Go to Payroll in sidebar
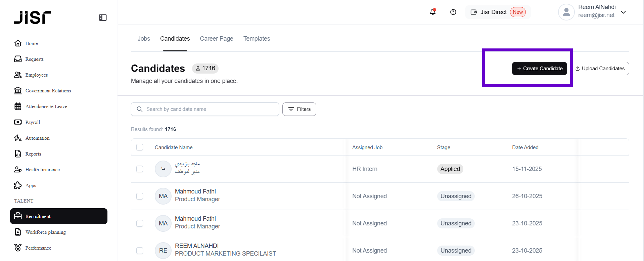Screen dimensions: 644x261 tap(33, 122)
